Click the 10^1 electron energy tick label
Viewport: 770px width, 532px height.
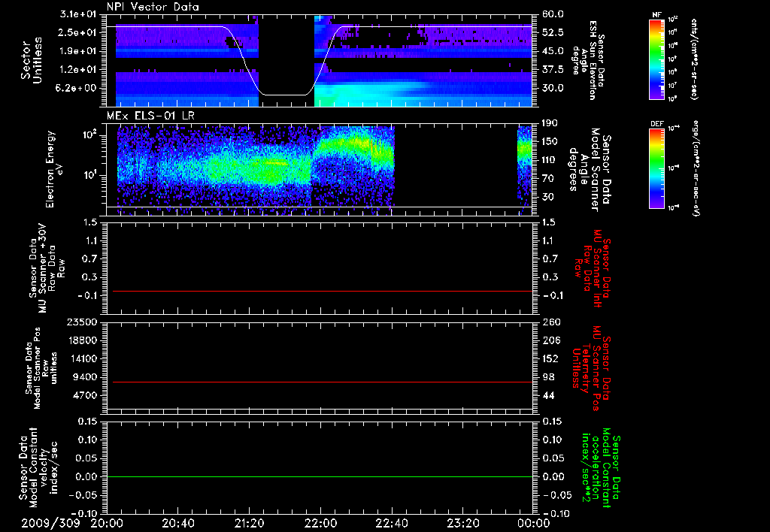(x=89, y=175)
